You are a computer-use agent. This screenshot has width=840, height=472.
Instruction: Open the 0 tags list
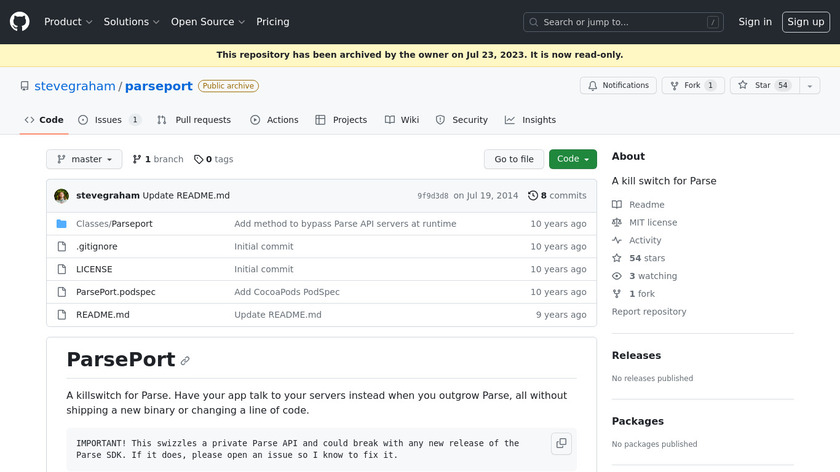(213, 159)
